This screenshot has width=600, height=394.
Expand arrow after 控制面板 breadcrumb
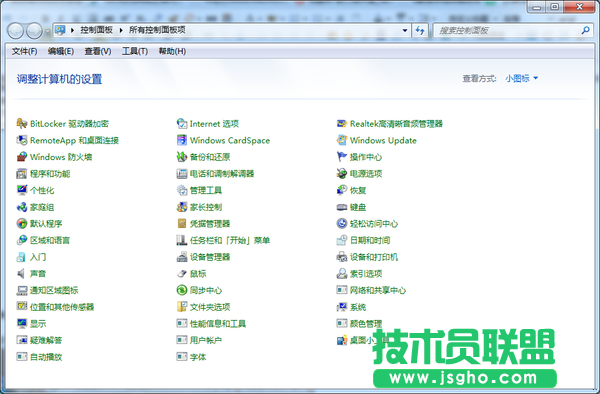tap(121, 30)
